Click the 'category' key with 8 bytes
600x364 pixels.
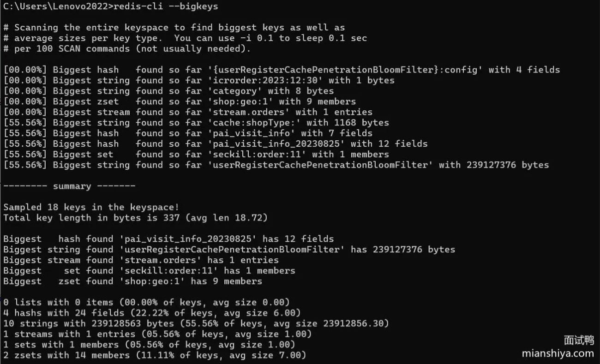pyautogui.click(x=235, y=91)
